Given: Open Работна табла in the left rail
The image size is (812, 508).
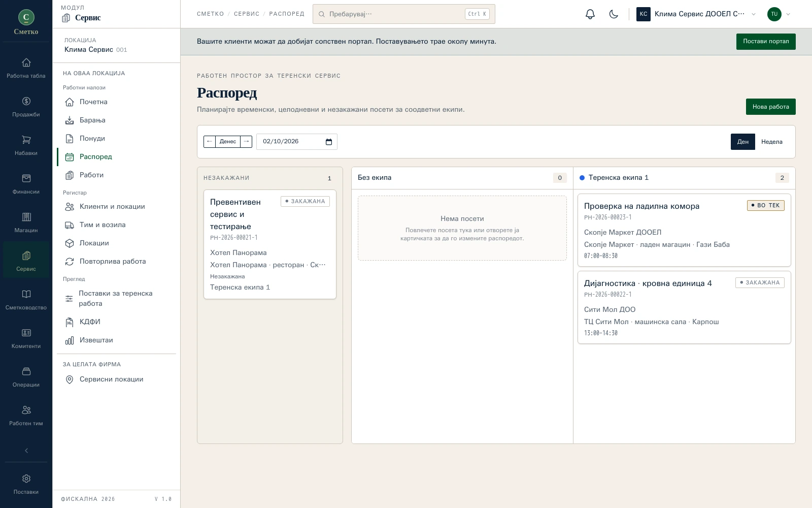Looking at the screenshot, I should click(x=26, y=69).
